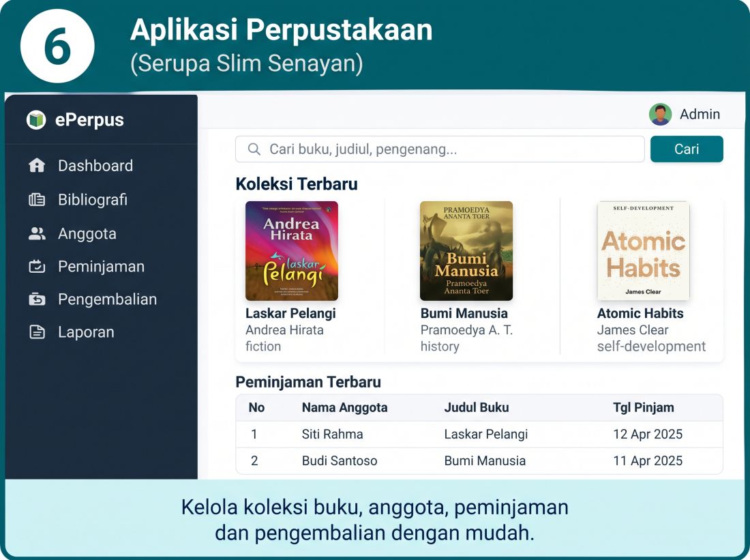Select the Budi Santoso table cell
The width and height of the screenshot is (750, 560).
click(x=340, y=461)
